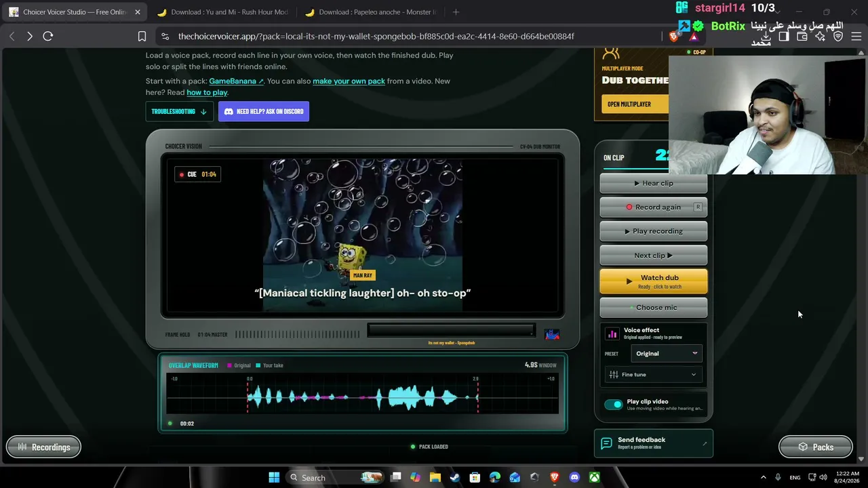This screenshot has width=868, height=488.
Task: Open the GameBanana pack link
Action: 237,81
